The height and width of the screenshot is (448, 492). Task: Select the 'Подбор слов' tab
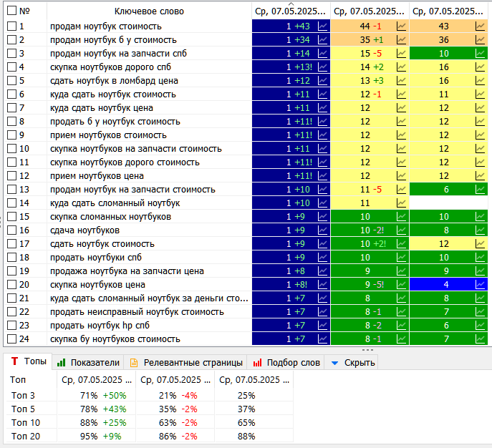coord(284,363)
